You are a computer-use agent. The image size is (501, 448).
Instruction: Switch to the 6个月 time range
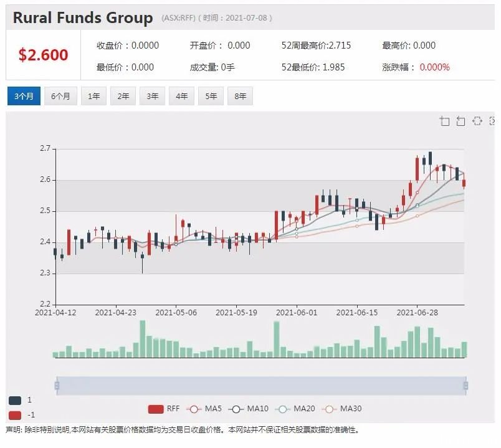(60, 96)
